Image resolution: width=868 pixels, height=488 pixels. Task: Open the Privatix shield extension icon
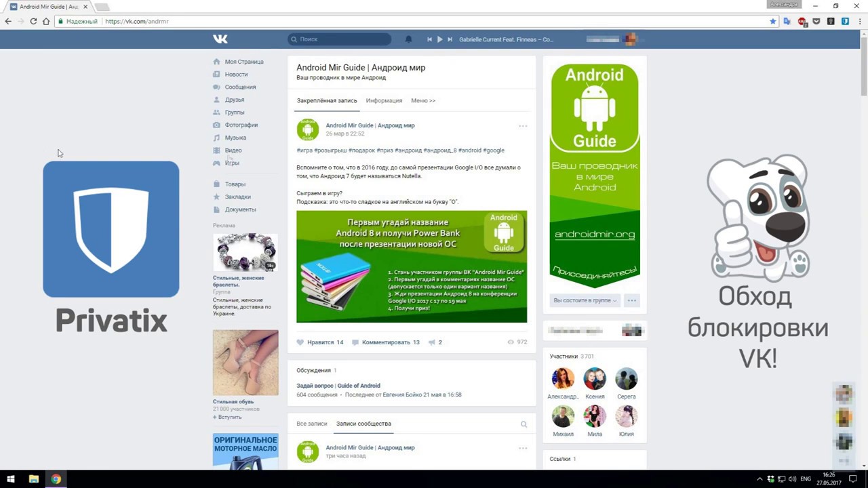(x=846, y=22)
